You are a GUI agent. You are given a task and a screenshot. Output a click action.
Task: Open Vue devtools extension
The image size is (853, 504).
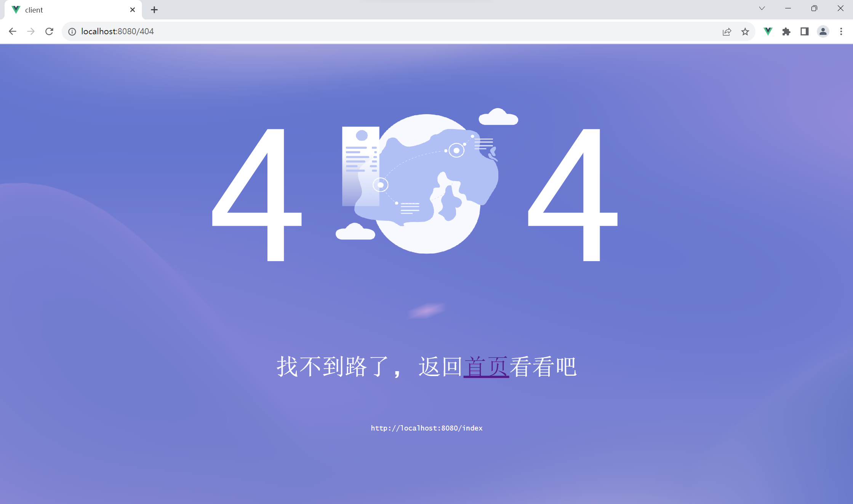tap(768, 32)
